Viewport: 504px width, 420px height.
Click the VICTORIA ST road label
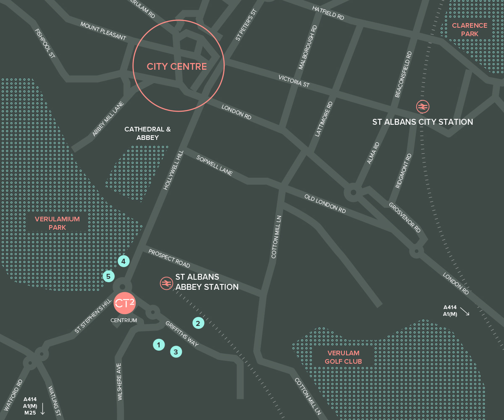pos(294,81)
